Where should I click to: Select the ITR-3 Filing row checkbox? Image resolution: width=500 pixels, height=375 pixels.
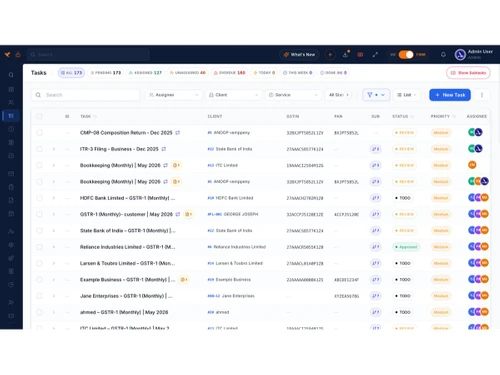click(x=39, y=149)
